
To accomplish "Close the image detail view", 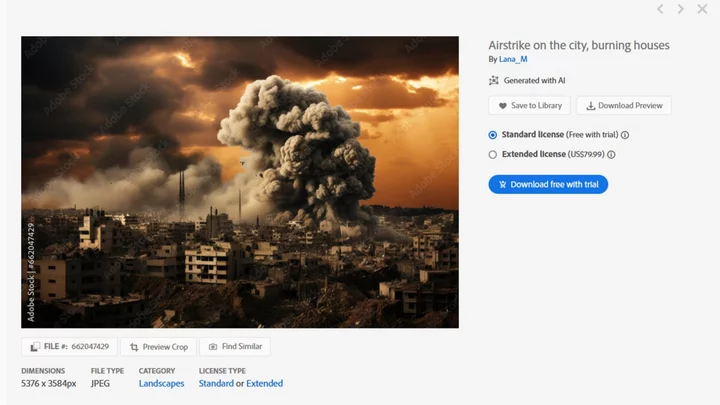I will coord(702,9).
